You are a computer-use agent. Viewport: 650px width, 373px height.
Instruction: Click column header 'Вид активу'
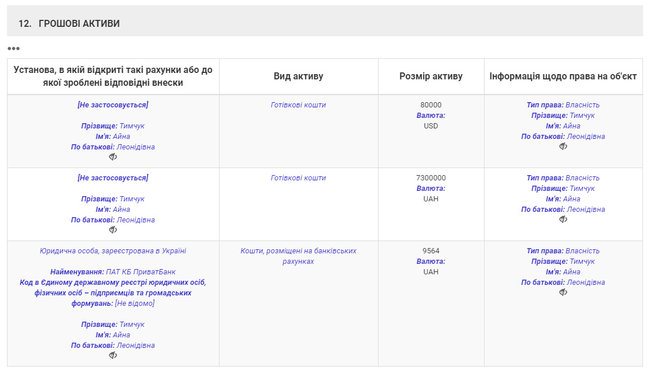click(x=298, y=76)
